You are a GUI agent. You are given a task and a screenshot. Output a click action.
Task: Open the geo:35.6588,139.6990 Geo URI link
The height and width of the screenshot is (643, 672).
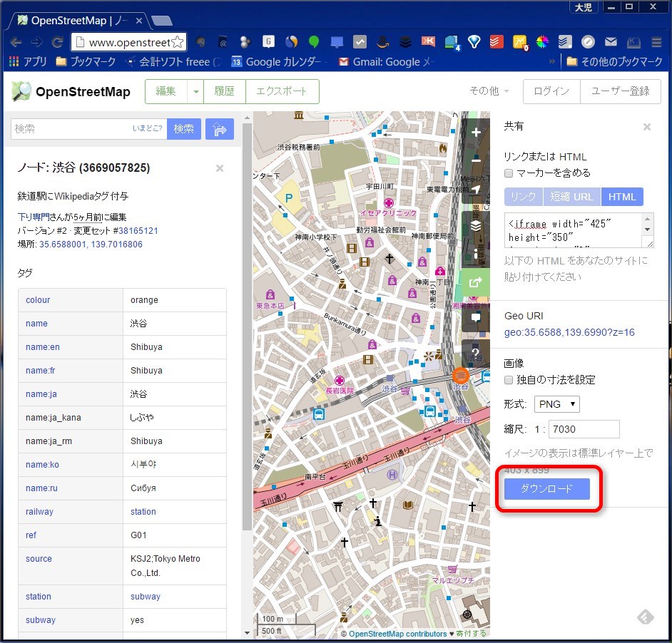(x=569, y=332)
